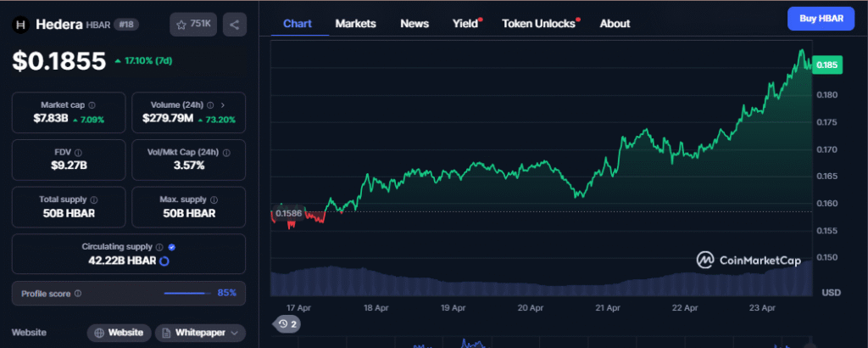Click the 42.22B HBAR circulating value
The width and height of the screenshot is (868, 348).
(x=122, y=261)
